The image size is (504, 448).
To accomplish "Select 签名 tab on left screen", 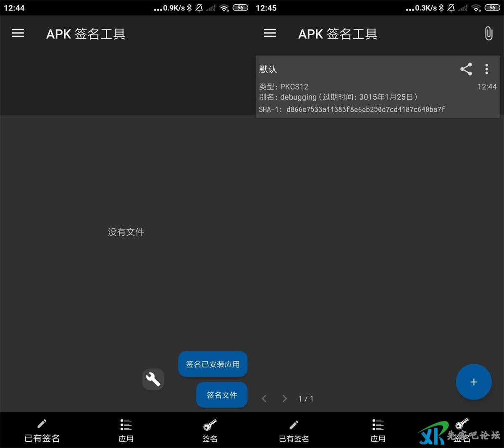I will click(210, 431).
